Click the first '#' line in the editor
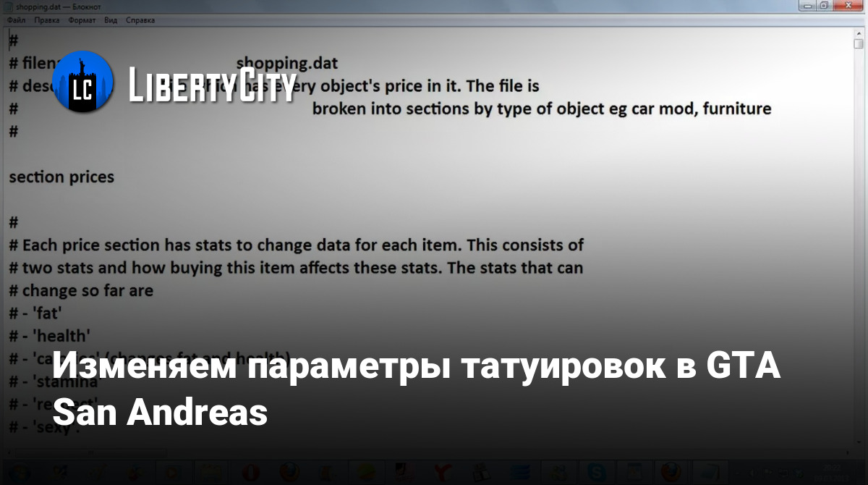Image resolution: width=868 pixels, height=485 pixels. 13,41
